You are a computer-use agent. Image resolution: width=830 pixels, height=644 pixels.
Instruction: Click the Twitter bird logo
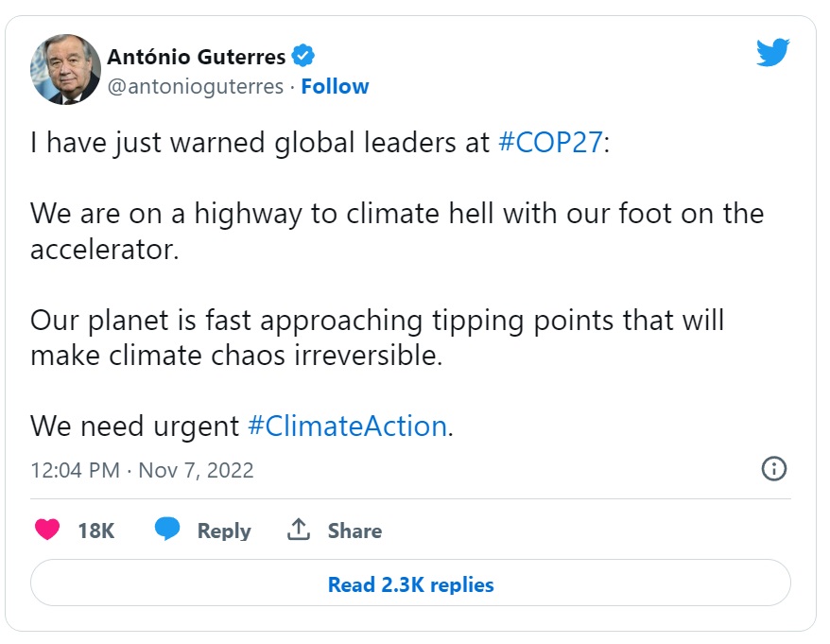[x=771, y=54]
